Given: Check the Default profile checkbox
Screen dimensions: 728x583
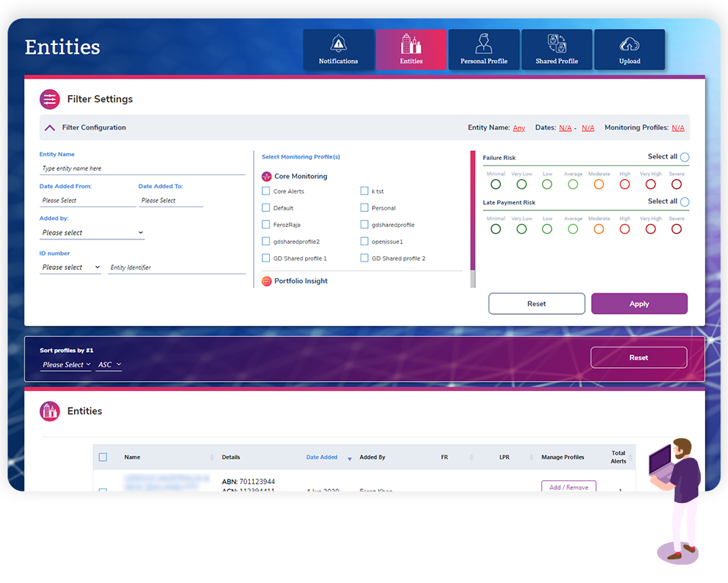Looking at the screenshot, I should 266,207.
